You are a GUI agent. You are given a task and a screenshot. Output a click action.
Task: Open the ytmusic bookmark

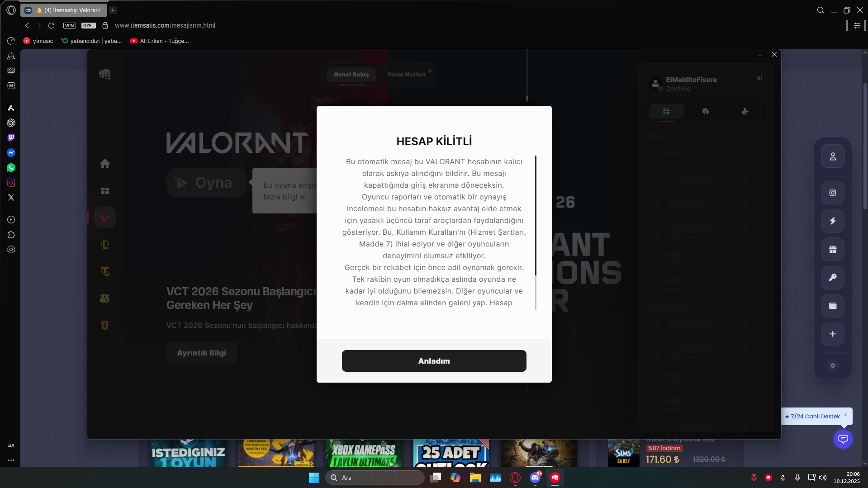[x=38, y=41]
